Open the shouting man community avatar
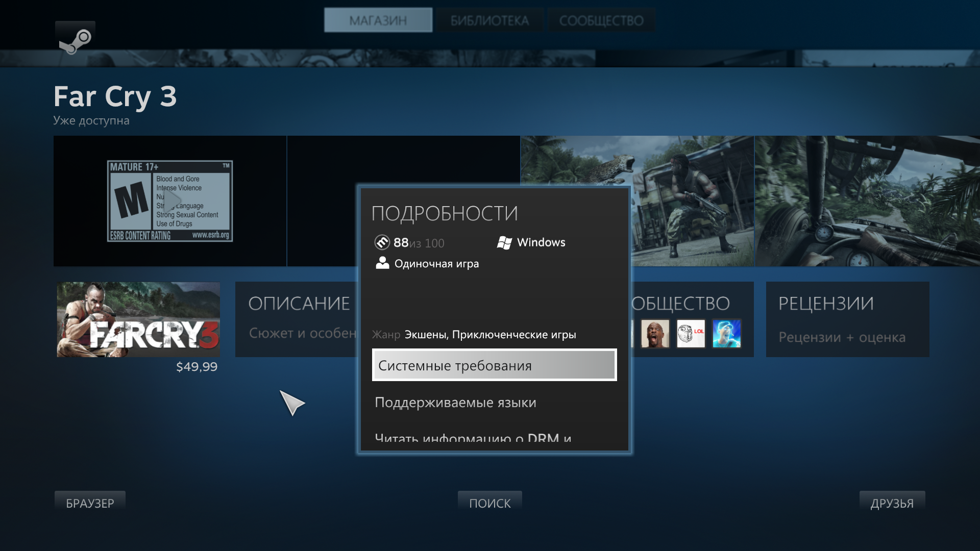Screen dimensions: 980x551 click(655, 334)
